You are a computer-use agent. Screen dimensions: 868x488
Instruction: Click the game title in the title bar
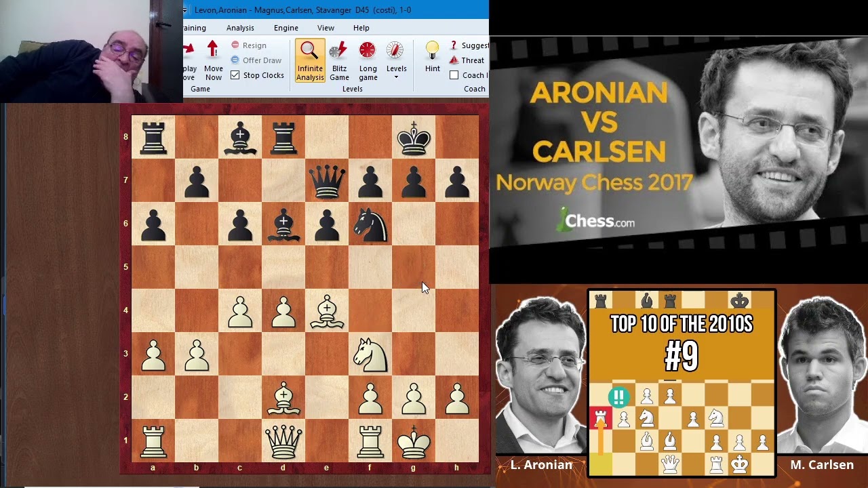(302, 10)
